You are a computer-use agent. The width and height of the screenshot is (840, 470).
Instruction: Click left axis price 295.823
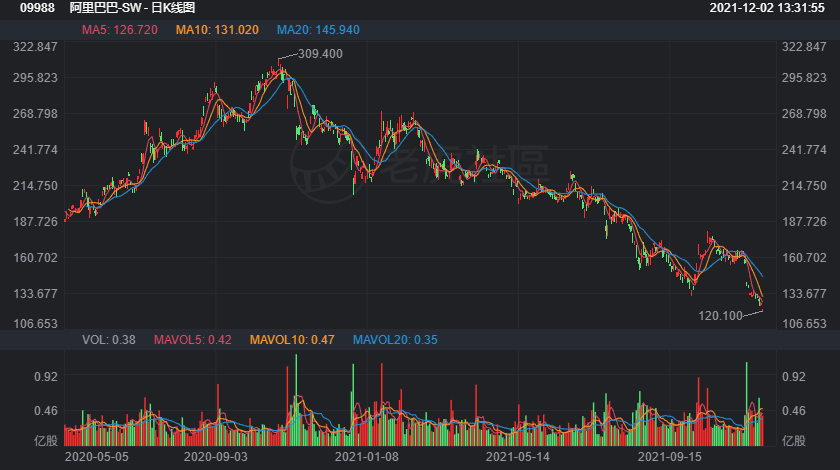point(35,78)
